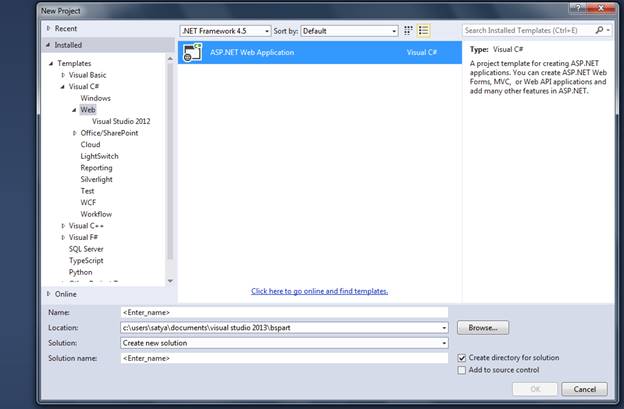Select the Windows template category

pyautogui.click(x=96, y=98)
